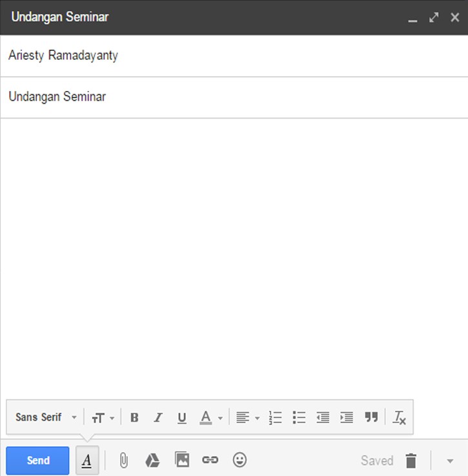Insert a photo with the image icon
The height and width of the screenshot is (476, 468).
[182, 459]
